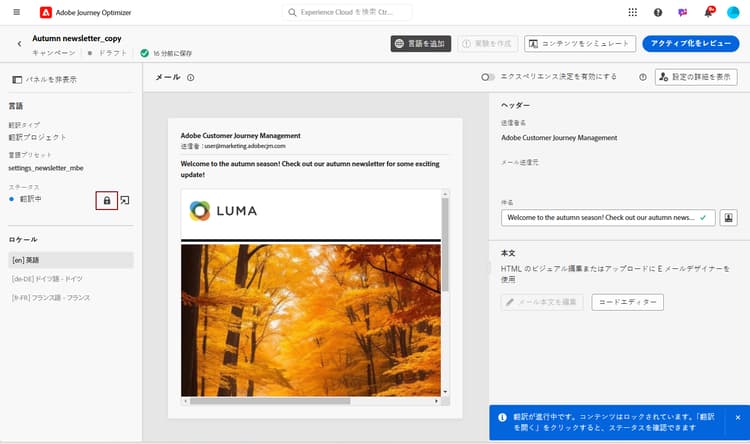This screenshot has height=444, width=750.
Task: Click the Adobe Journey Optimizer logo
Action: click(x=46, y=12)
